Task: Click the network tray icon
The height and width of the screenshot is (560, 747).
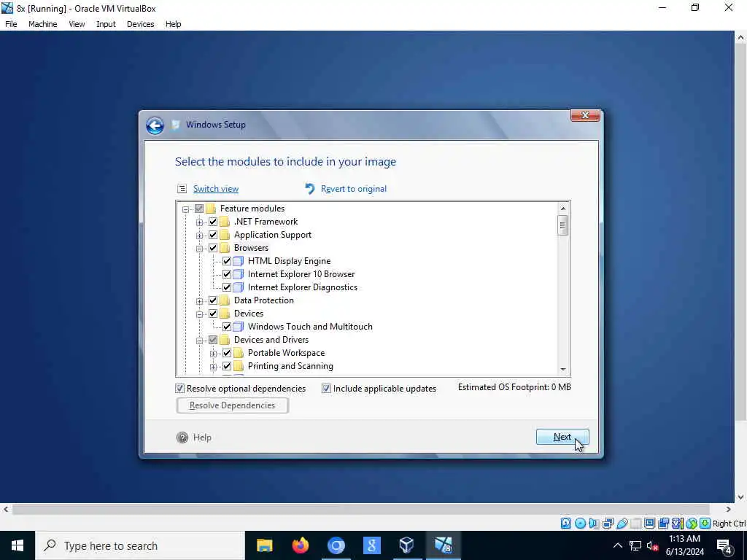Action: click(x=635, y=545)
